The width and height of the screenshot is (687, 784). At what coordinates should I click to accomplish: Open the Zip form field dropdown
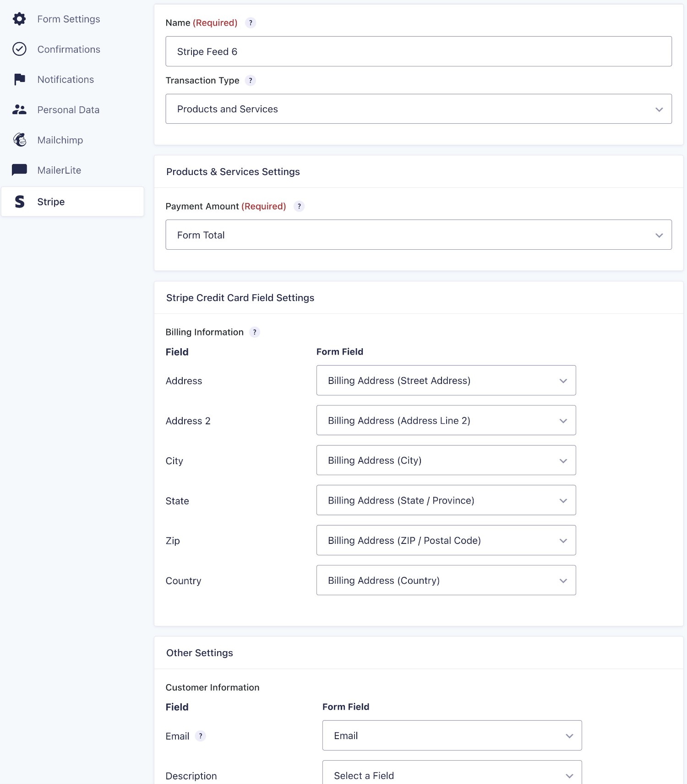[x=446, y=540]
